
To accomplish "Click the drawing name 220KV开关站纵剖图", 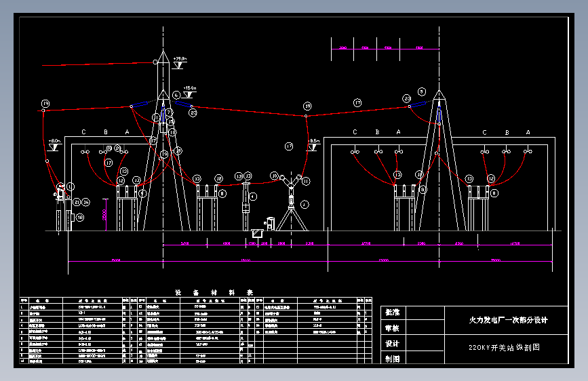I will point(505,347).
